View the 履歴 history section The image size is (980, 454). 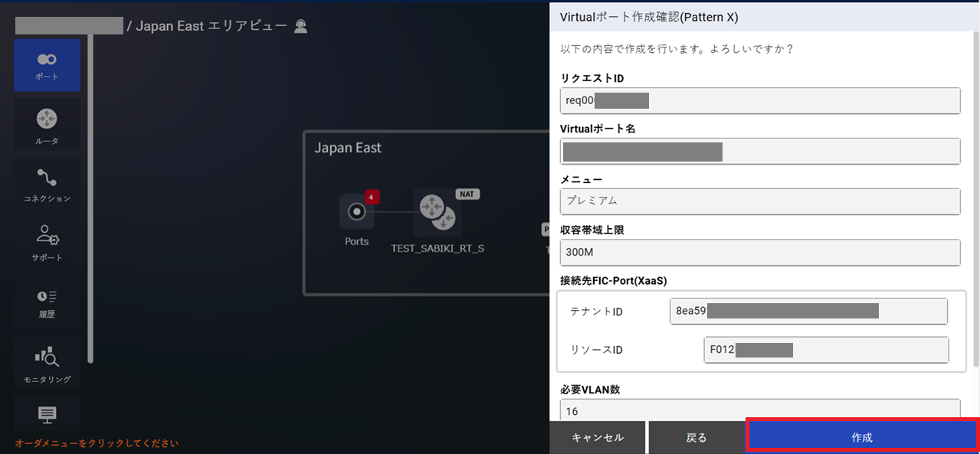click(x=47, y=302)
